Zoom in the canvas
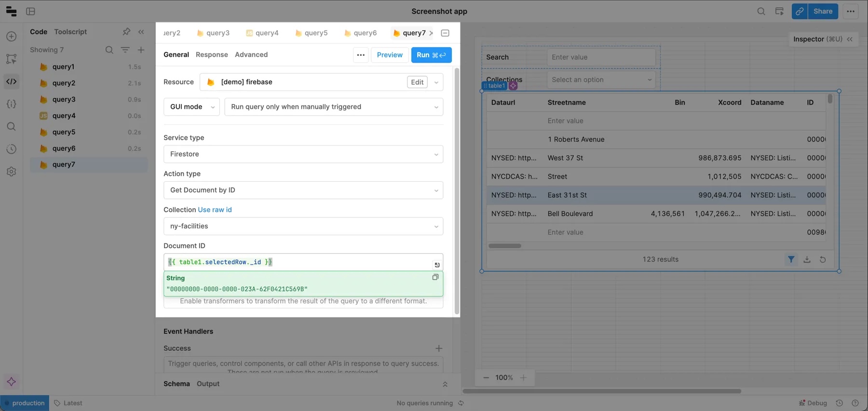The height and width of the screenshot is (411, 868). 523,378
